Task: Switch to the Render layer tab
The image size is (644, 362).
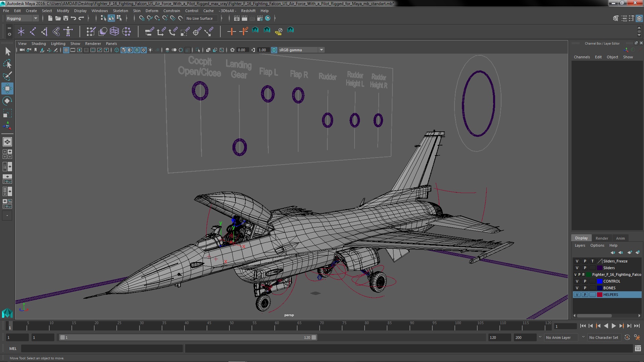Action: click(602, 238)
